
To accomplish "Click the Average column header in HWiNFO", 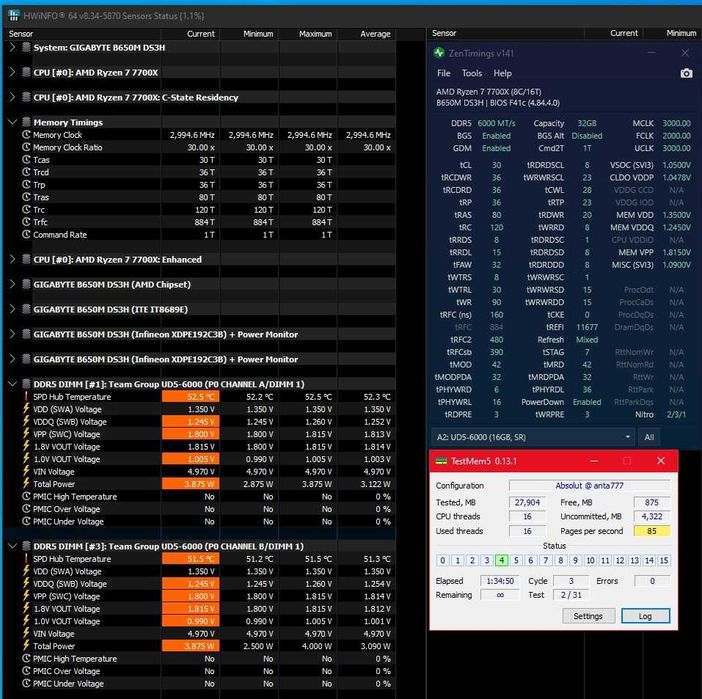I will coord(367,34).
